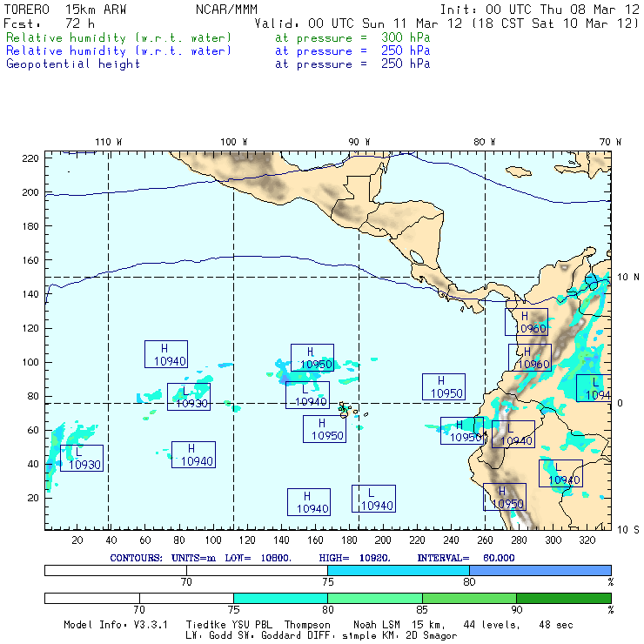
Task: Click the 'Fcst: 72 h' forecast label
Action: (x=50, y=23)
